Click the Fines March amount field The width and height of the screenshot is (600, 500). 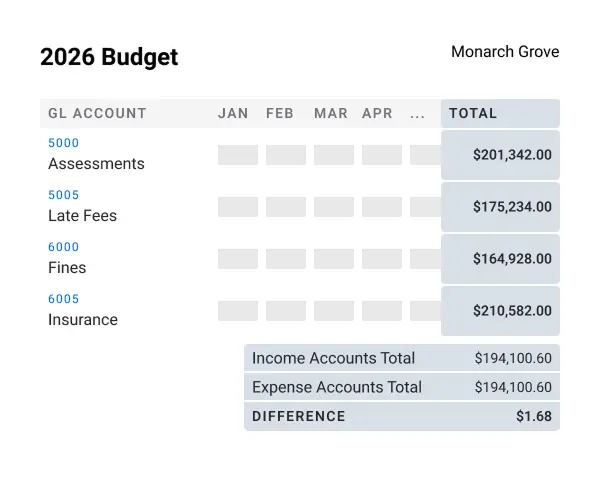coord(334,259)
